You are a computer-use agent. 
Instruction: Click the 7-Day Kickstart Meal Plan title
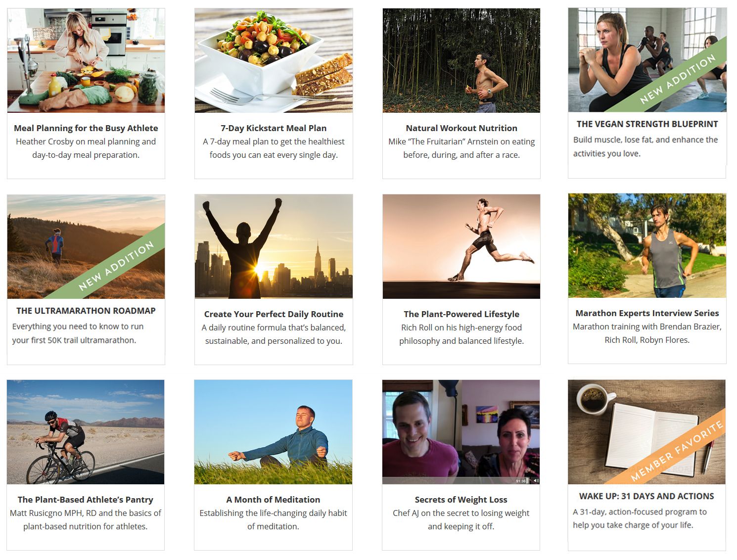pyautogui.click(x=274, y=128)
